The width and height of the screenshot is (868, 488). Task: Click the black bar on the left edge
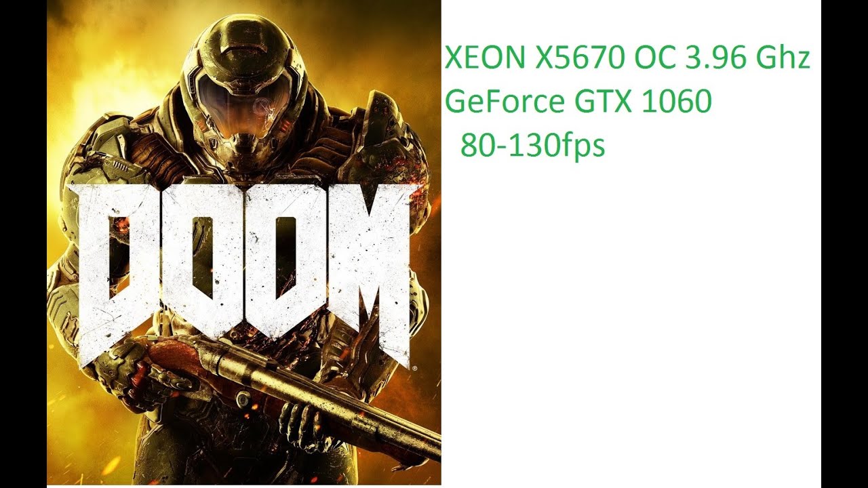click(23, 244)
